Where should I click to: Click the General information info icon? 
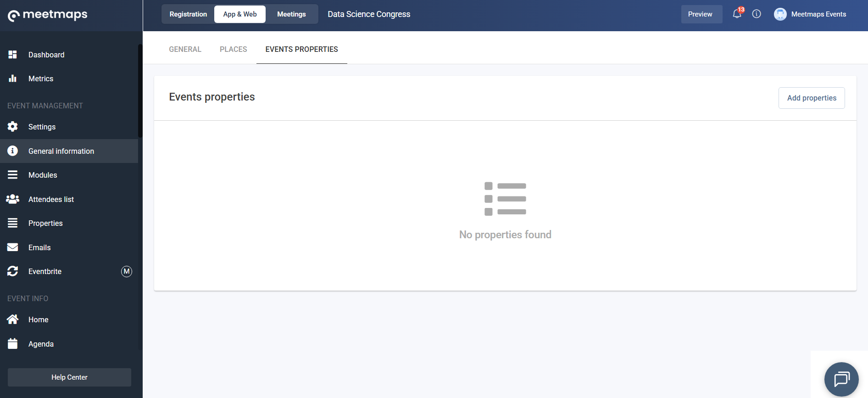13,151
